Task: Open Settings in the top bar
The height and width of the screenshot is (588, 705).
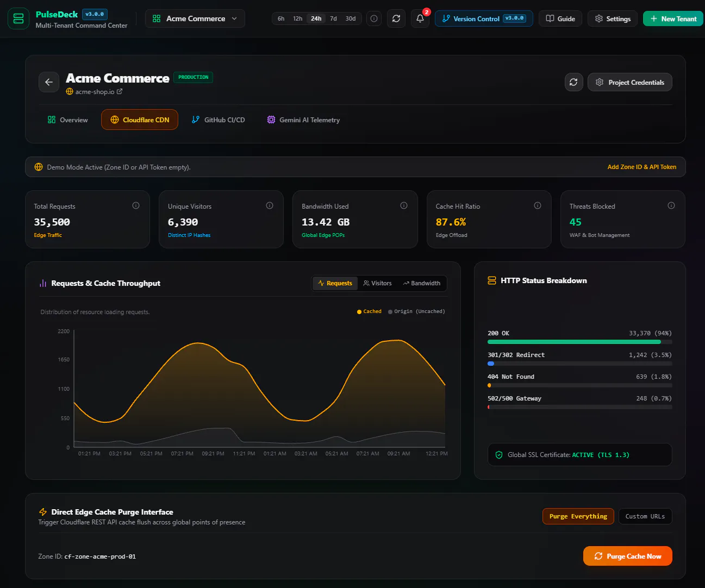Action: pyautogui.click(x=613, y=18)
